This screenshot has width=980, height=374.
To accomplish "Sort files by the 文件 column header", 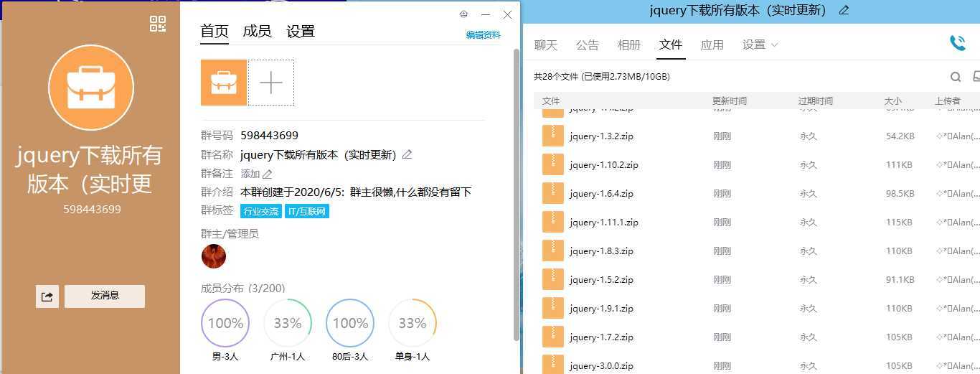I will 551,101.
